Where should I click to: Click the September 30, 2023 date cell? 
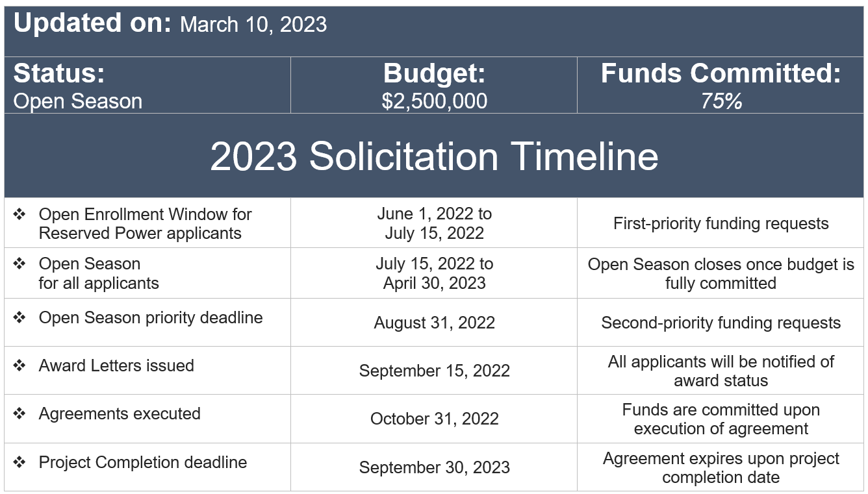click(434, 467)
